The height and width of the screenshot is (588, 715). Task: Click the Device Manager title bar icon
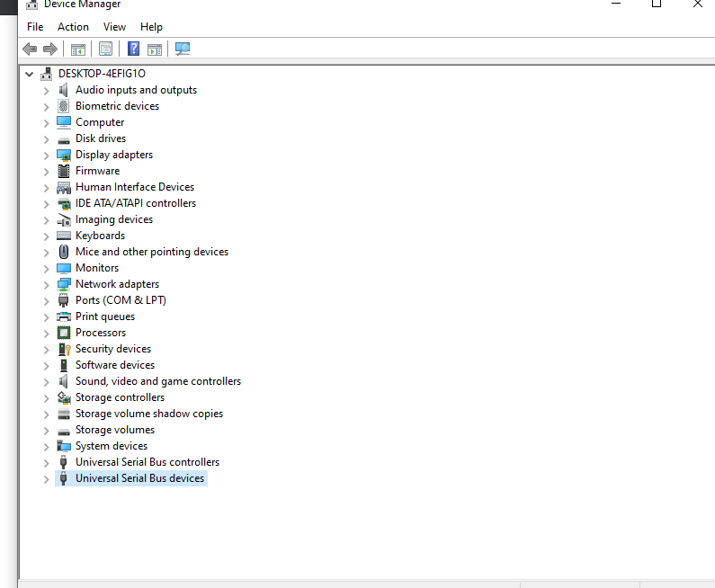pyautogui.click(x=31, y=4)
